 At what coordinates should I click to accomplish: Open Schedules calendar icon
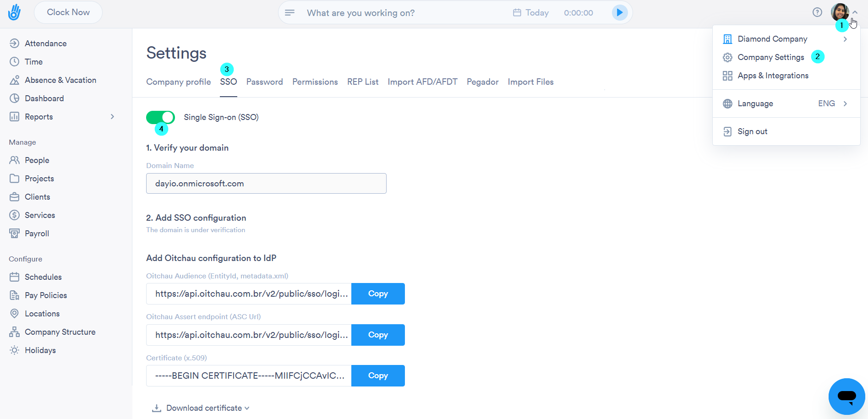pyautogui.click(x=15, y=277)
